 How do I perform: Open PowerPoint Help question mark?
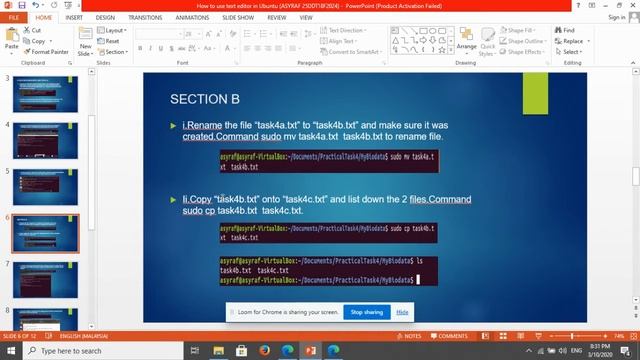[x=578, y=5]
